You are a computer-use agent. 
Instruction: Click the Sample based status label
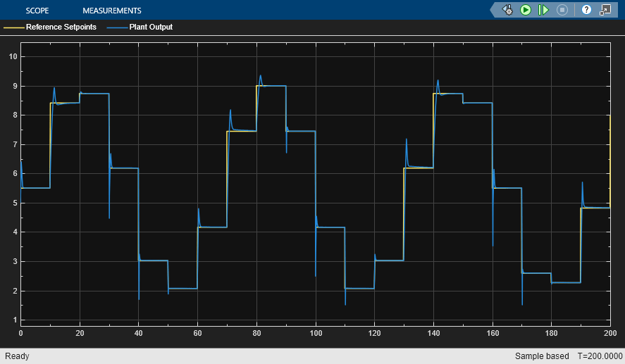tap(543, 356)
